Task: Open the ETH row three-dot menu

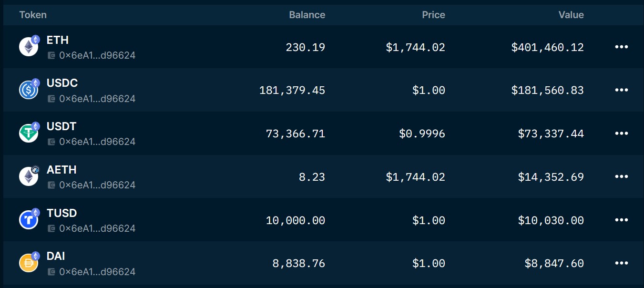Action: (621, 47)
